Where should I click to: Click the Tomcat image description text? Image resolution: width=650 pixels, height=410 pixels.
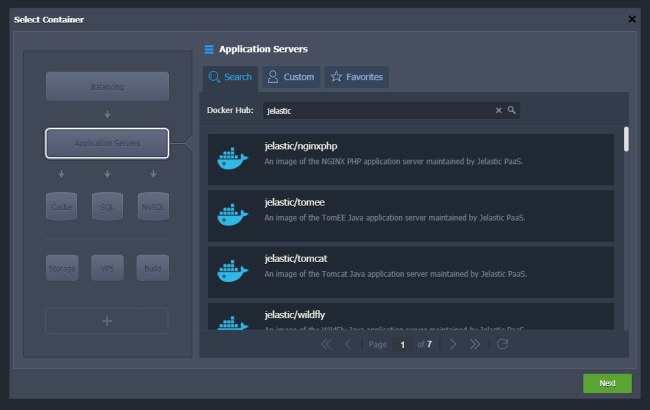click(395, 274)
